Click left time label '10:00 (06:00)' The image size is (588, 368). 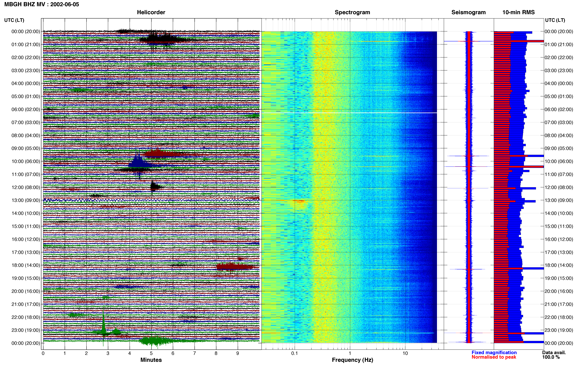coord(26,161)
